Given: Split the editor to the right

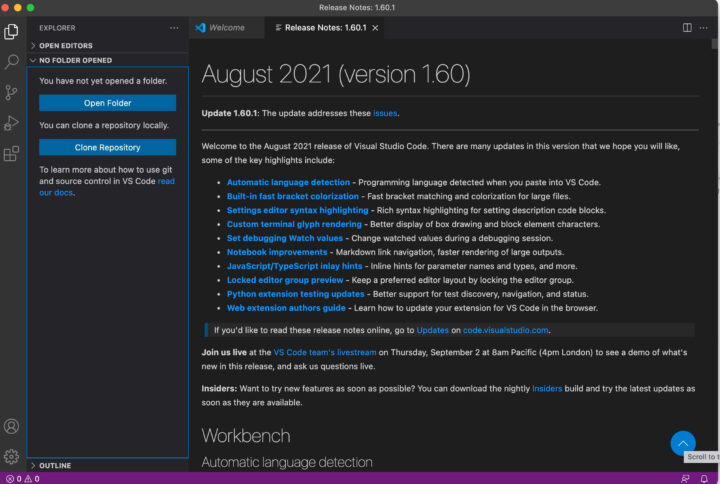Looking at the screenshot, I should [x=687, y=28].
